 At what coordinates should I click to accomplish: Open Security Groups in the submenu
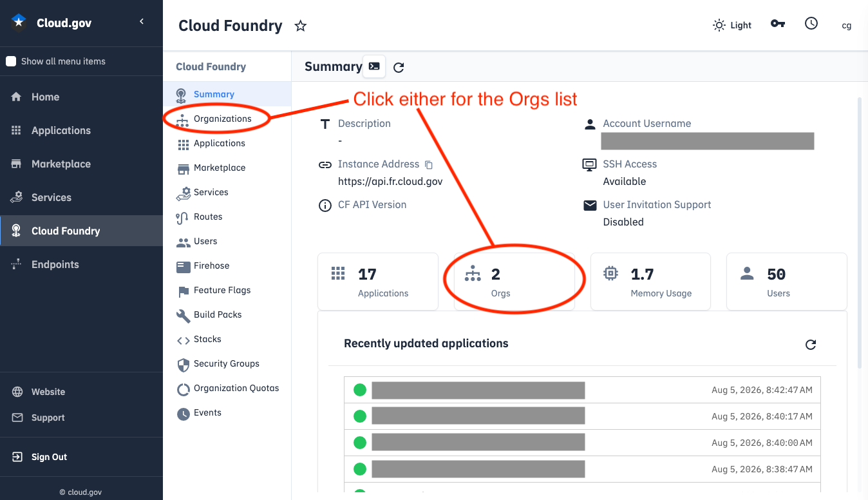[x=227, y=363]
